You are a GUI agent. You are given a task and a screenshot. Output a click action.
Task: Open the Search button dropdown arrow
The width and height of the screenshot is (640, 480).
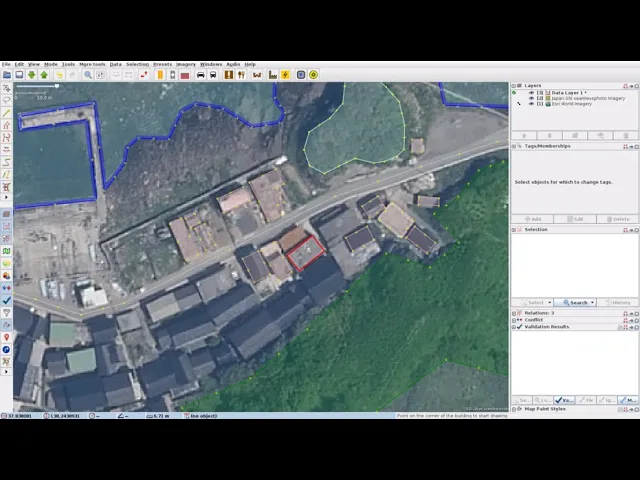[593, 303]
